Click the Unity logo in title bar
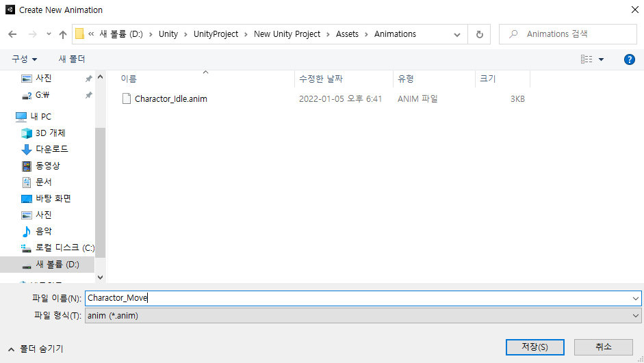Viewport: 644px width, 363px height. coord(10,10)
